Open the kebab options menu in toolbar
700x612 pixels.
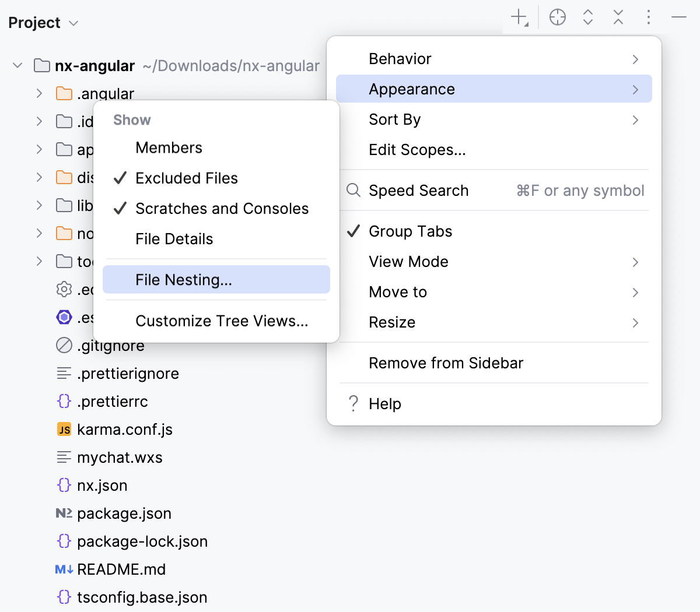(648, 17)
